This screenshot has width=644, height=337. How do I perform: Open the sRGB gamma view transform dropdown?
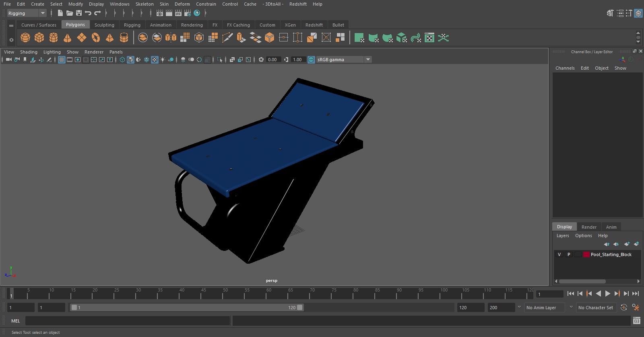point(344,60)
